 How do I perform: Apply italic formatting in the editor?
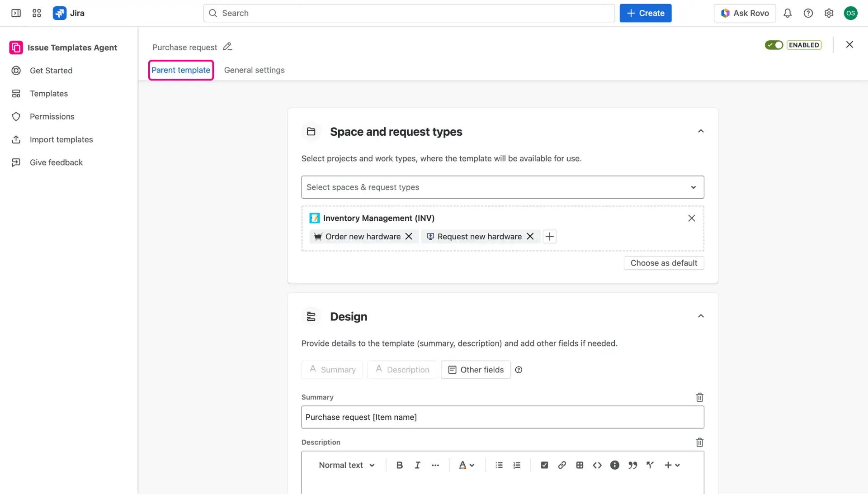[417, 465]
